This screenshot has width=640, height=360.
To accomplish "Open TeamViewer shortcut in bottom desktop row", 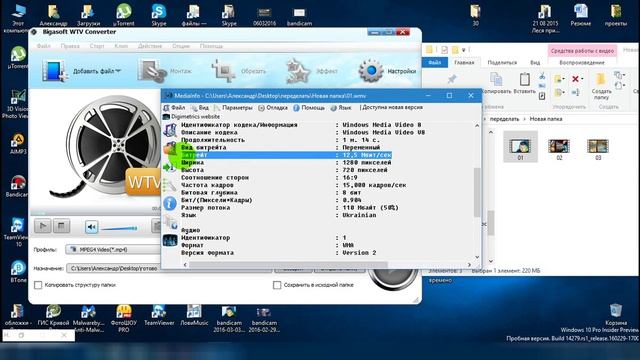I will [159, 315].
